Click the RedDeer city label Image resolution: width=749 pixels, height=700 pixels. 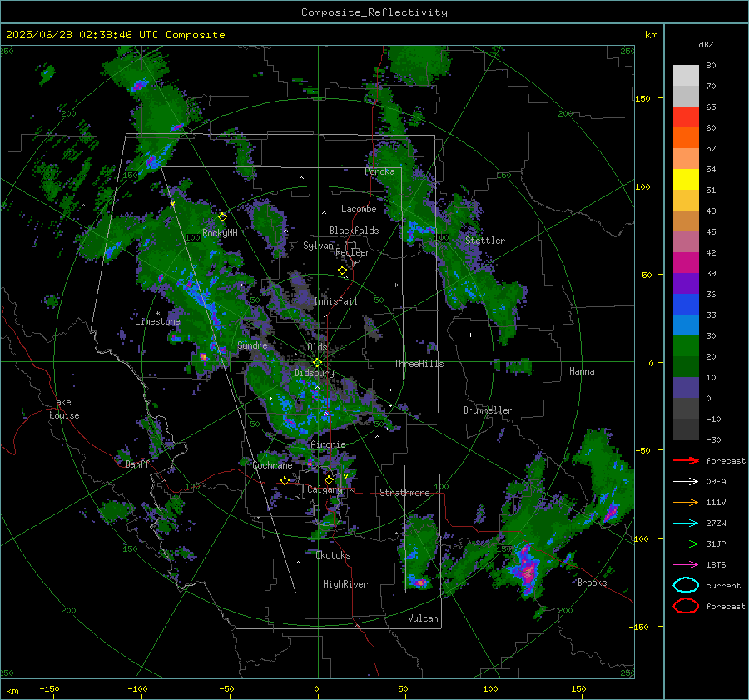[353, 252]
